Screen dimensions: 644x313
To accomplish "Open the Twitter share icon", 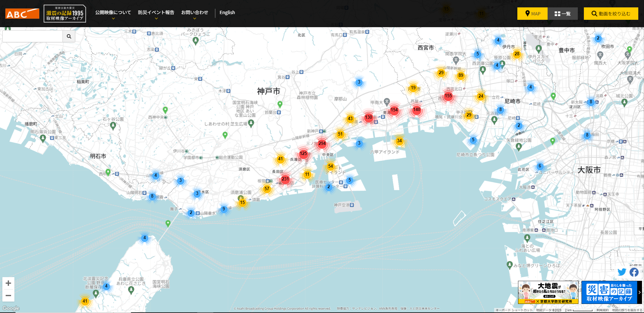I will (x=621, y=272).
